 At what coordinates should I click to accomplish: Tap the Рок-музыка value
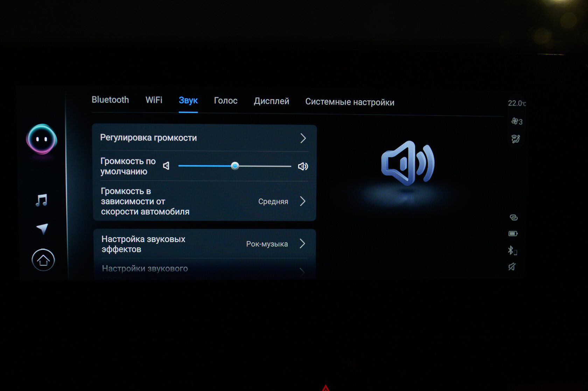coord(267,244)
